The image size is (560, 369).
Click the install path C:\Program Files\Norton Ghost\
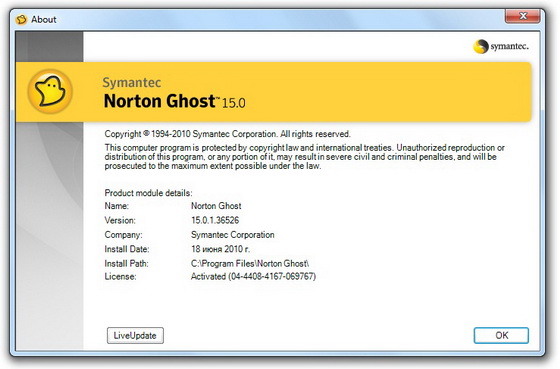[x=250, y=263]
